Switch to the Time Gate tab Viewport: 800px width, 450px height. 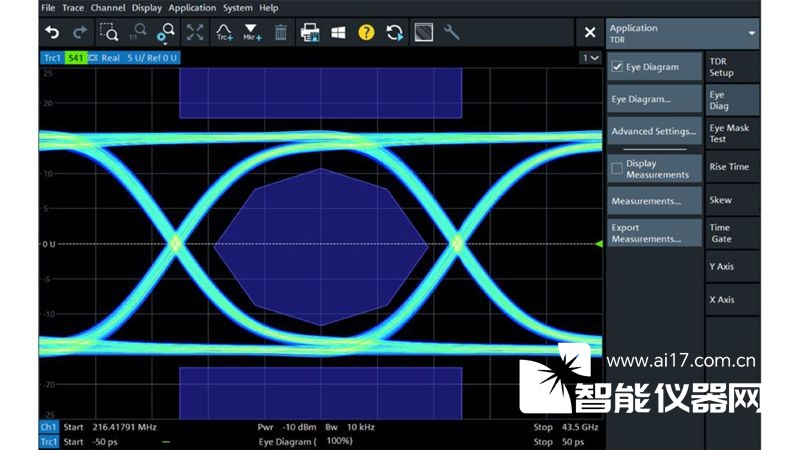tap(732, 233)
